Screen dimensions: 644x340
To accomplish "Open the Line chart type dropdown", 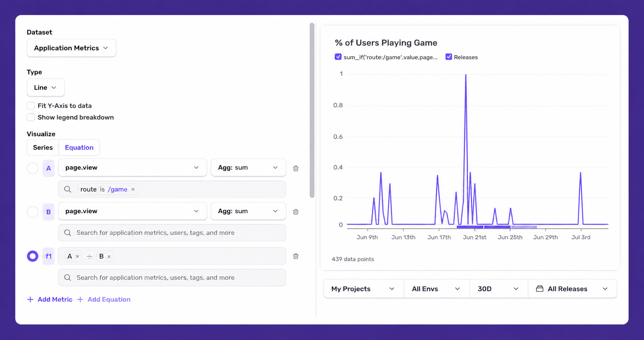I will (x=46, y=88).
